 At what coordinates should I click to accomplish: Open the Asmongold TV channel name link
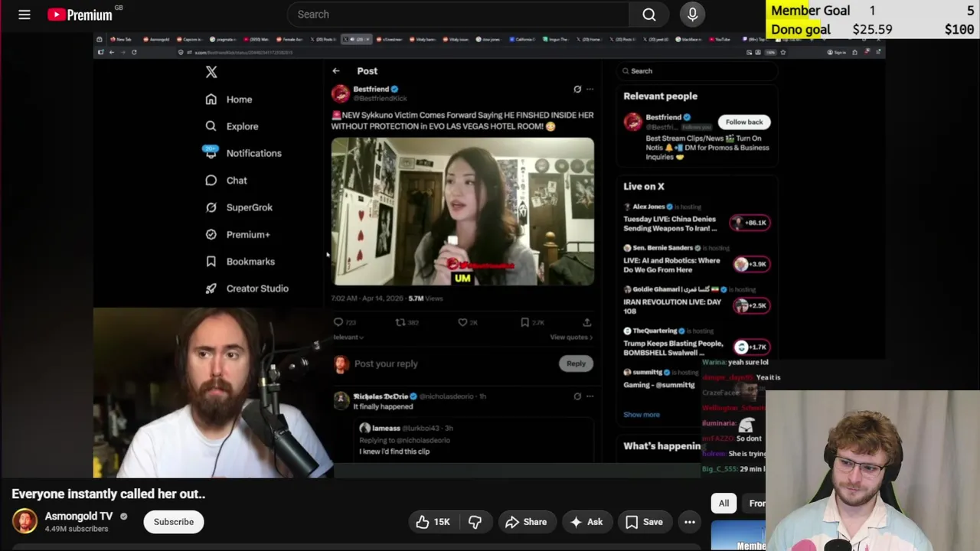[79, 516]
